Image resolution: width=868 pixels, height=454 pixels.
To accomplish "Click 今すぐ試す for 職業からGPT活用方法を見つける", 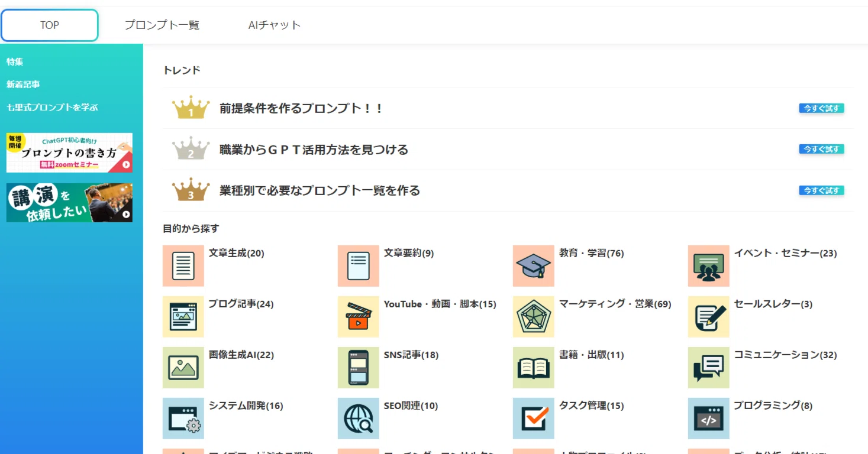I will 821,149.
